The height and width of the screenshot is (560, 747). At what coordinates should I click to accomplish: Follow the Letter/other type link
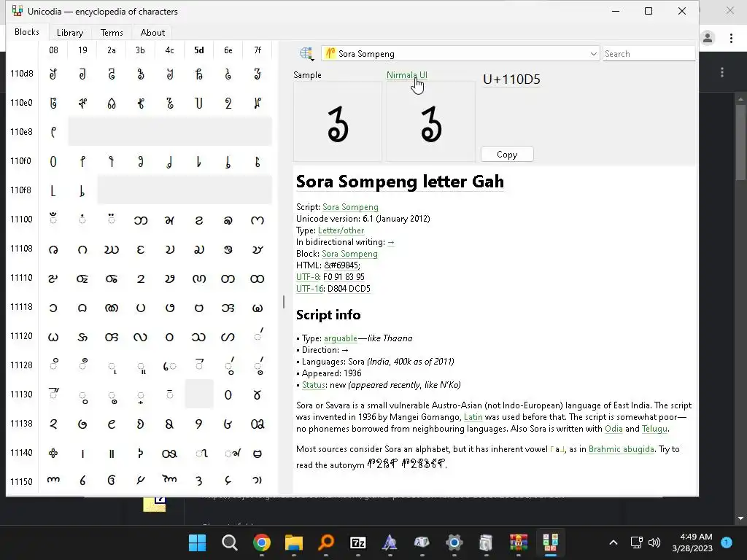tap(341, 230)
